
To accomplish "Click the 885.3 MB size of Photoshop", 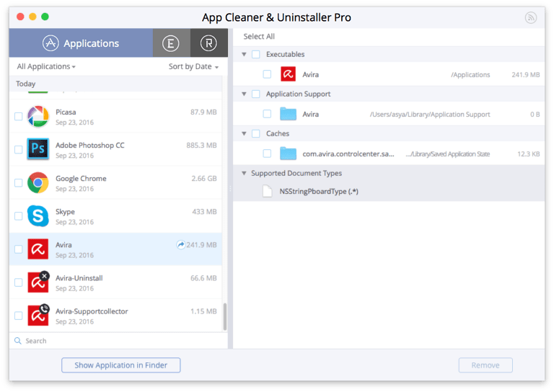I will pos(201,146).
